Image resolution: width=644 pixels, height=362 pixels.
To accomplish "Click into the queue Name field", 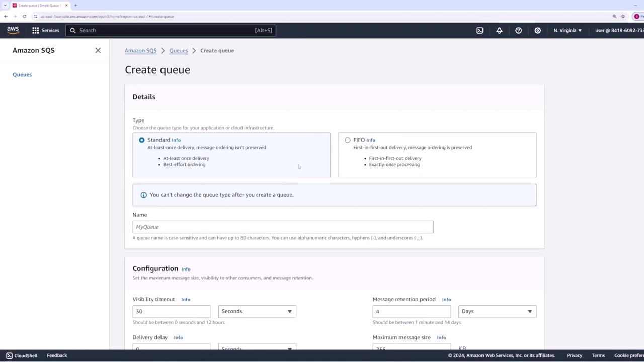I will coord(283,227).
